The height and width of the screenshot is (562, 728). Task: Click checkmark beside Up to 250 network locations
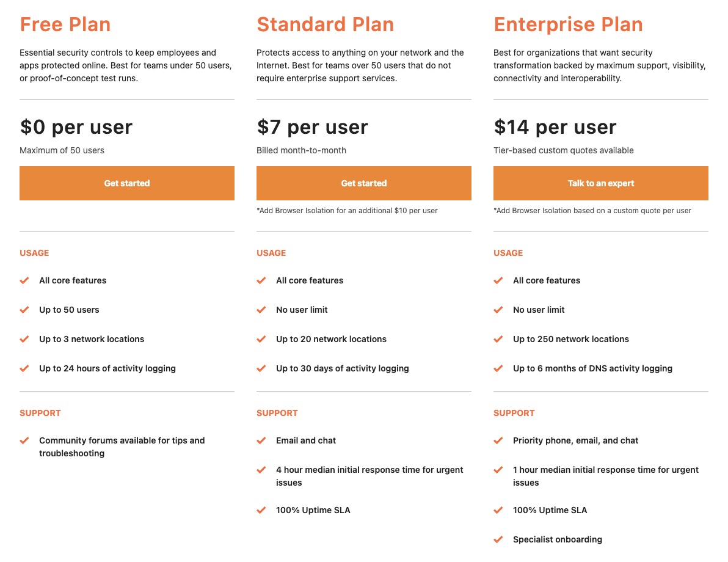click(498, 339)
